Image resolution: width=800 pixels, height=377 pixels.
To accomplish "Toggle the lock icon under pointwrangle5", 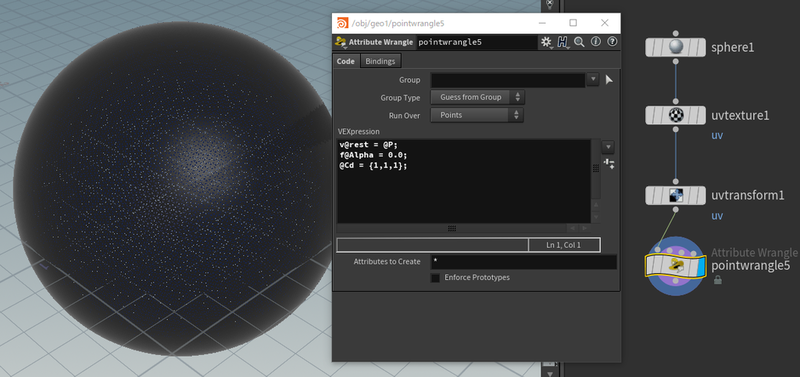I will pyautogui.click(x=717, y=280).
